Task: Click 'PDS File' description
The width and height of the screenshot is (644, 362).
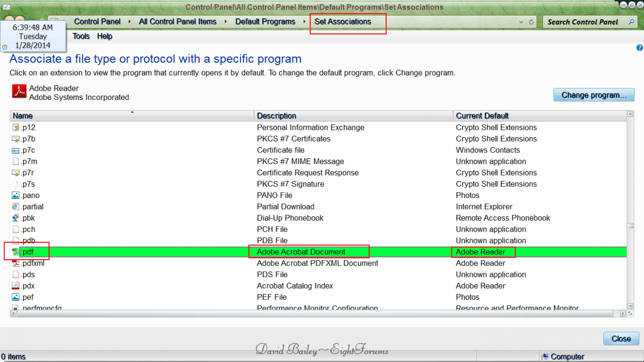Action: 272,275
